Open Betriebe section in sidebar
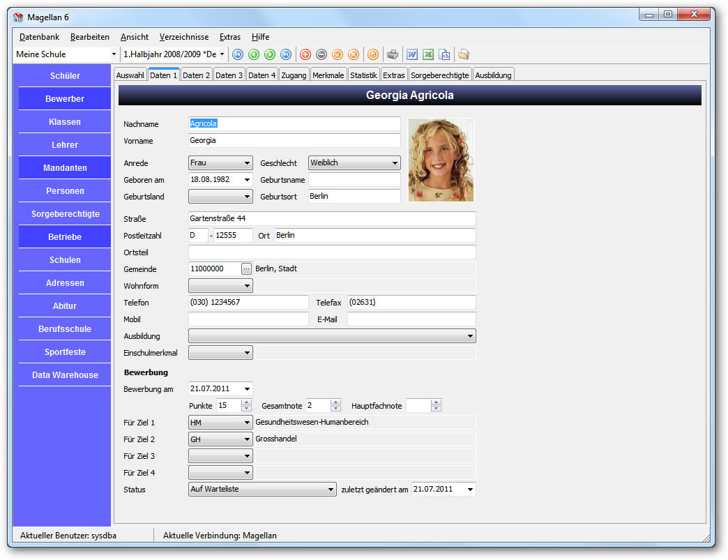Image resolution: width=728 pixels, height=560 pixels. coord(65,237)
